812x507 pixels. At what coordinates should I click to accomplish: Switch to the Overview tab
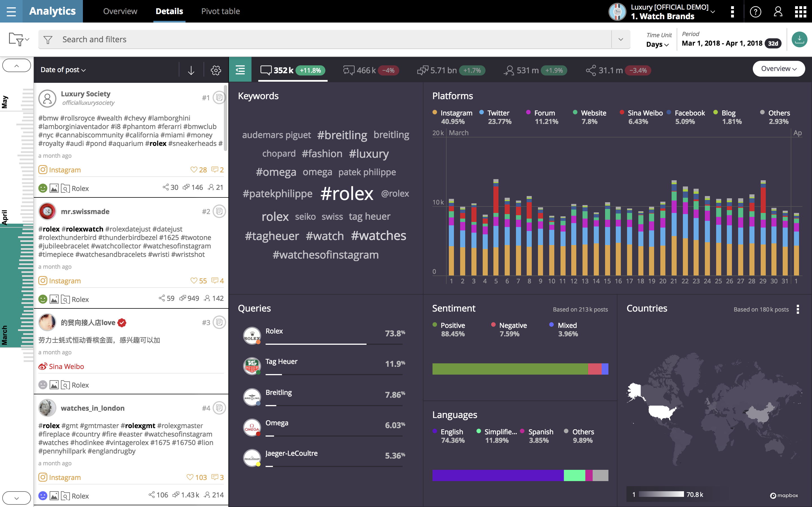tap(120, 11)
